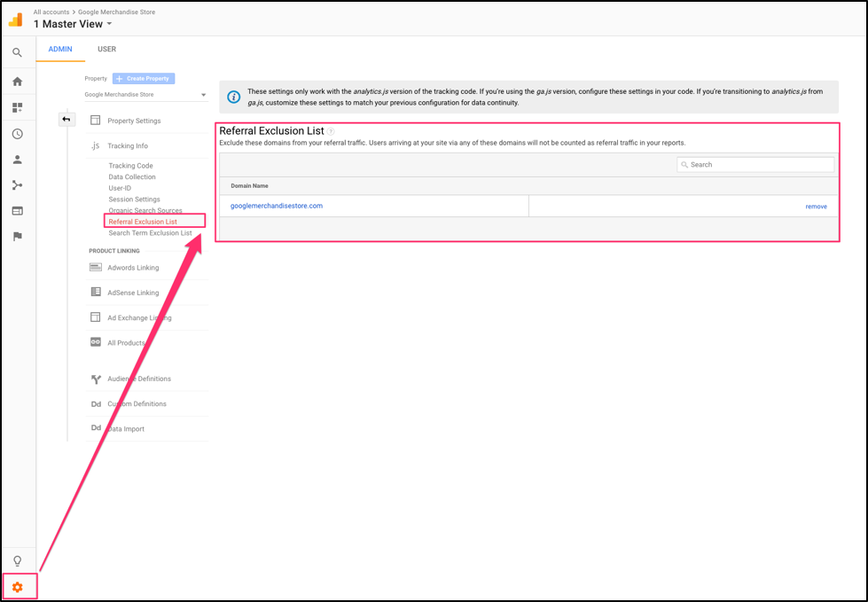
Task: Open Conversions flag icon
Action: click(17, 236)
